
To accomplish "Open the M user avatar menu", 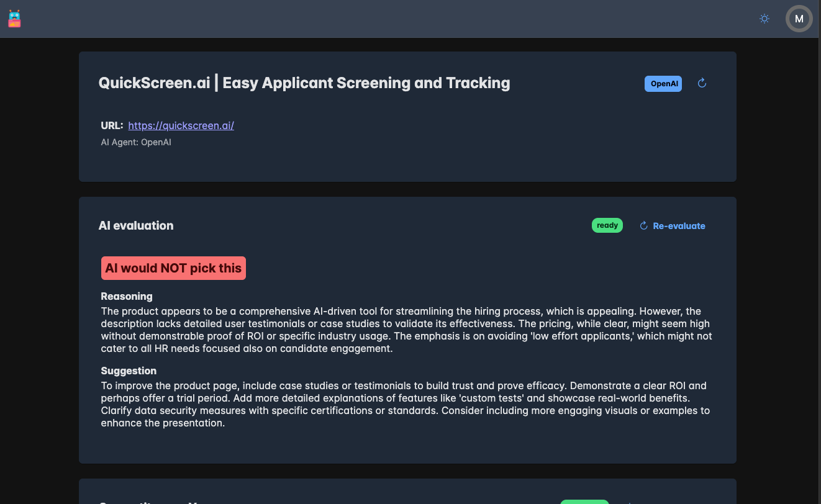I will coord(799,19).
